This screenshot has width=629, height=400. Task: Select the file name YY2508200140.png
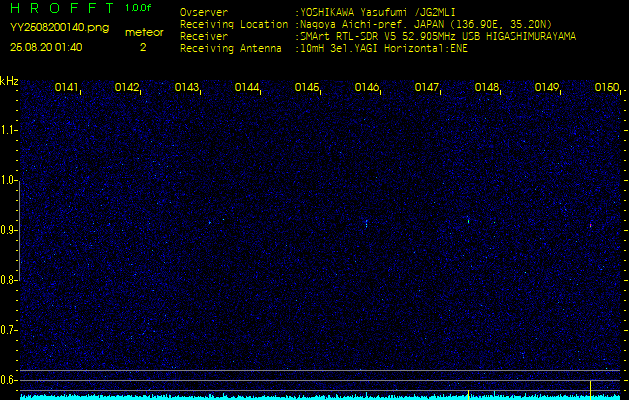pos(59,28)
